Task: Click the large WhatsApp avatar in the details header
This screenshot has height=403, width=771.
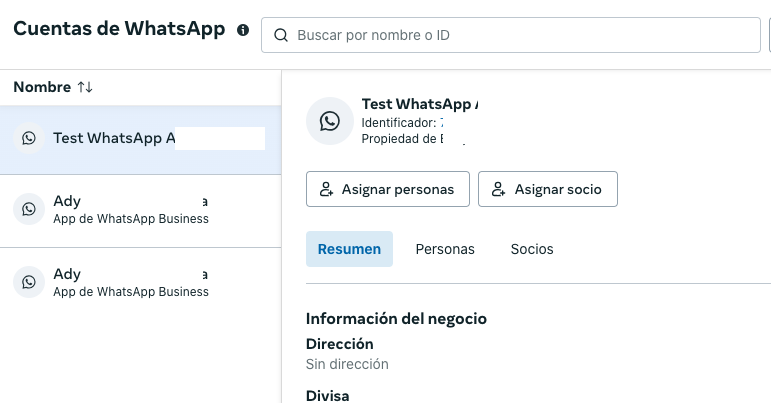Action: [x=329, y=121]
